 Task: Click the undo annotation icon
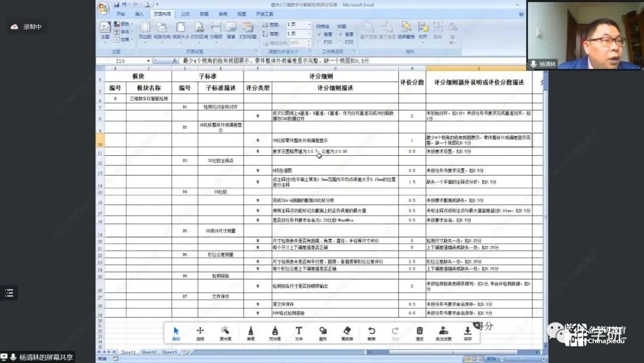coord(371,333)
